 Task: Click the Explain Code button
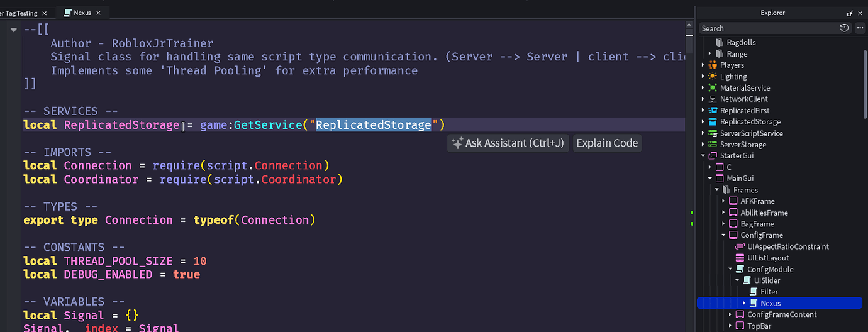click(x=607, y=143)
